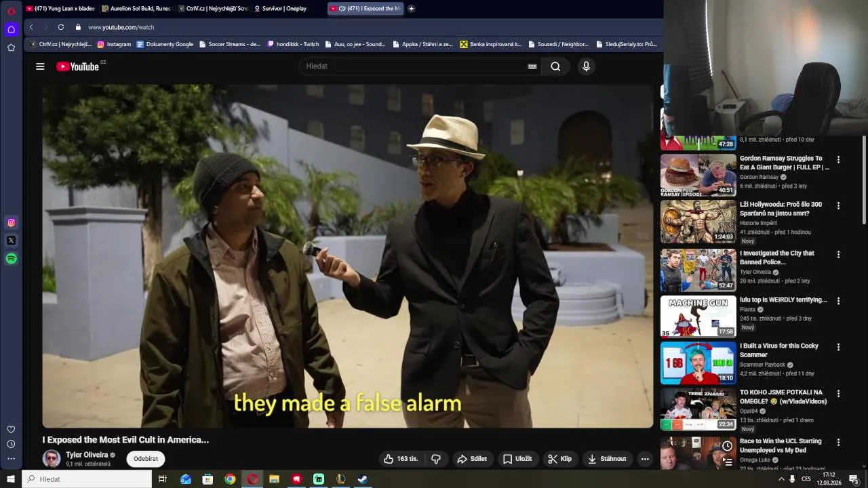Add UCL video to Watch Later

point(728,446)
